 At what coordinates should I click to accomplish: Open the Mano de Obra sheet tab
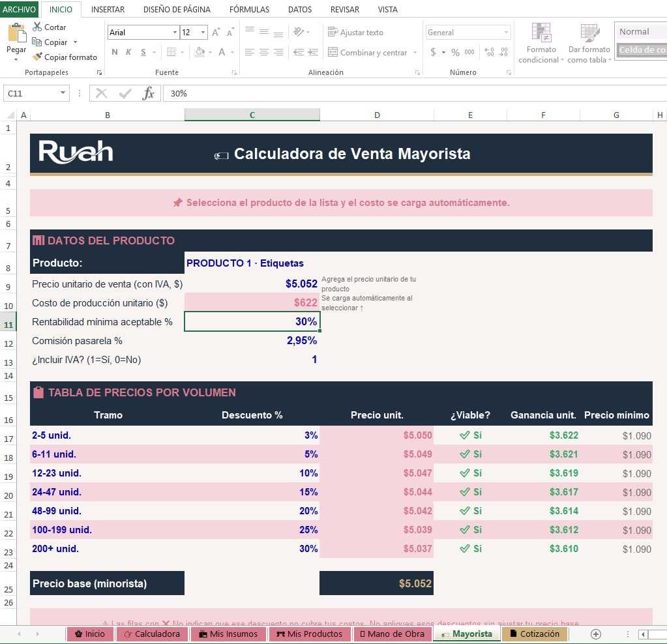(392, 634)
